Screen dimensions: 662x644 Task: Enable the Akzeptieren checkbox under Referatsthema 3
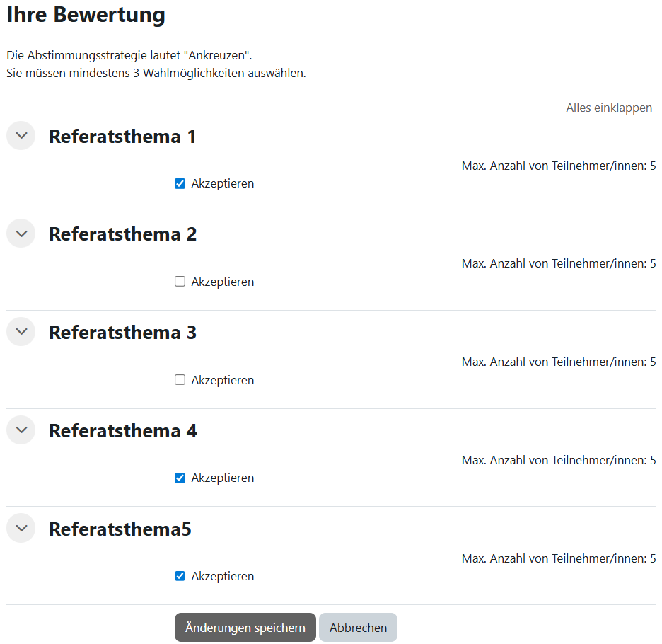click(180, 380)
